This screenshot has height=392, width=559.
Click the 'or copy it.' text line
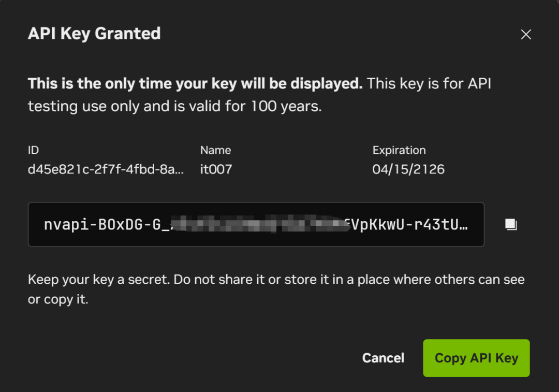click(58, 299)
